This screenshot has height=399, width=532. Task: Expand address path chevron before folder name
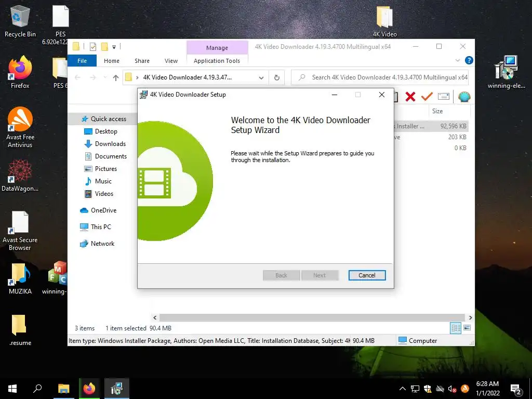pos(137,78)
